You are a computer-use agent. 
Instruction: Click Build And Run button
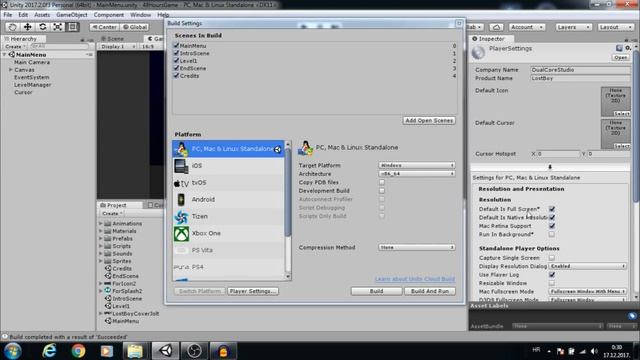coord(430,291)
